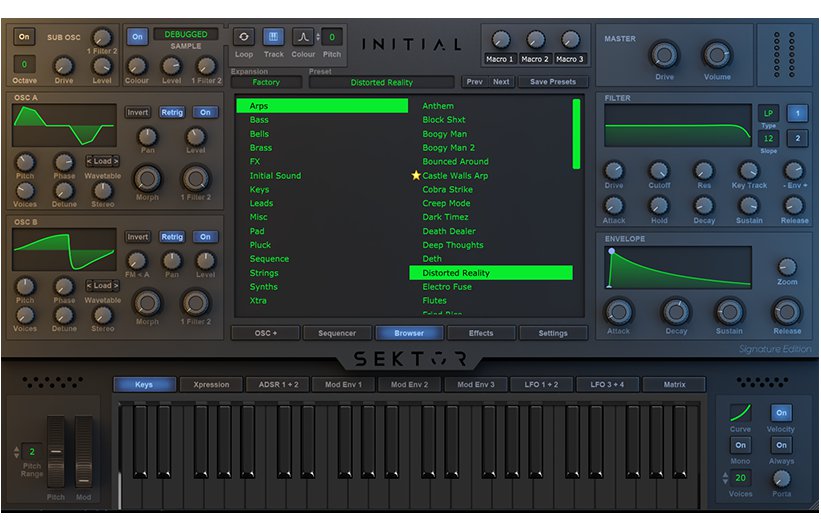Viewport: 821px width, 532px height.
Task: Click the Macro 3 knob
Action: coord(570,40)
